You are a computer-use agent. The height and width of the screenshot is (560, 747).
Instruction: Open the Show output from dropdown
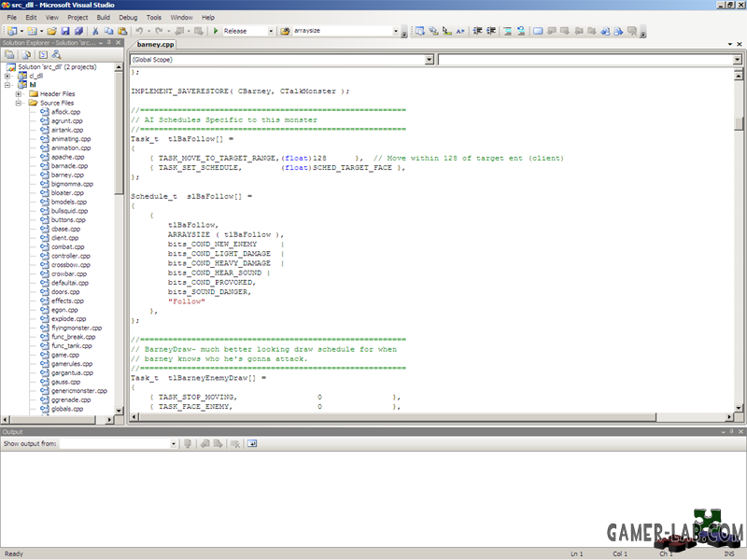tap(174, 444)
